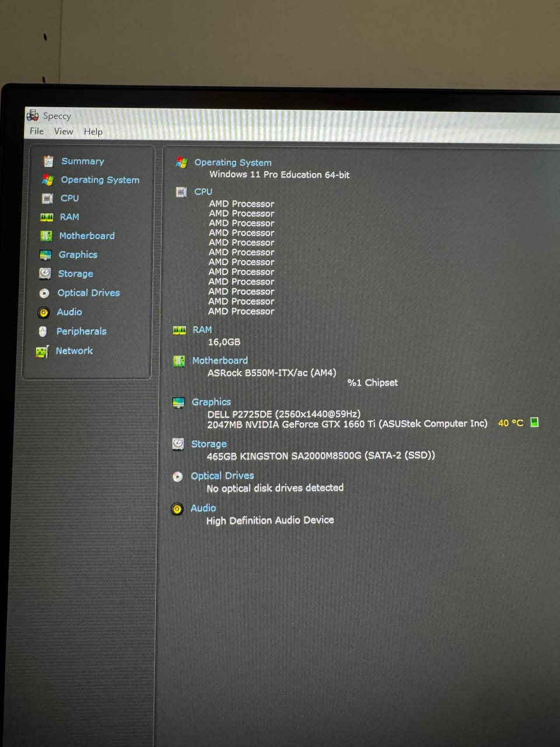
Task: Open Network page from sidebar
Action: coord(74,351)
